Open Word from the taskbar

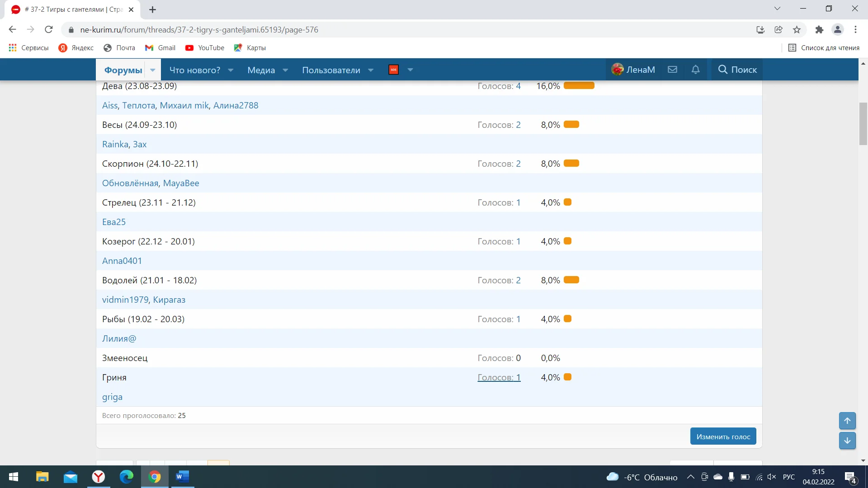click(x=182, y=477)
